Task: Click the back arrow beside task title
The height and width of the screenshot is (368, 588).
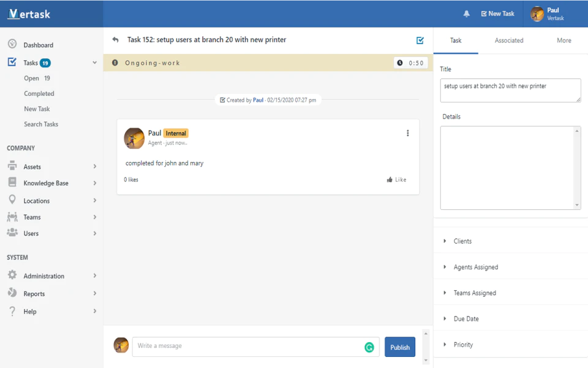Action: (116, 40)
